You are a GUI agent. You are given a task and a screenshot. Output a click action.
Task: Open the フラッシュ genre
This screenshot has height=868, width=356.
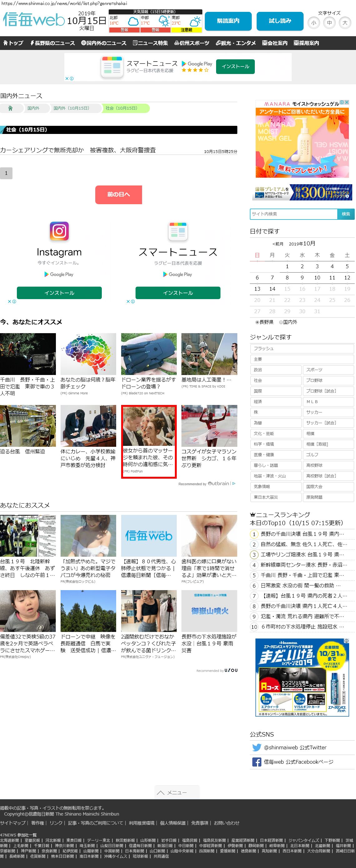pyautogui.click(x=302, y=349)
